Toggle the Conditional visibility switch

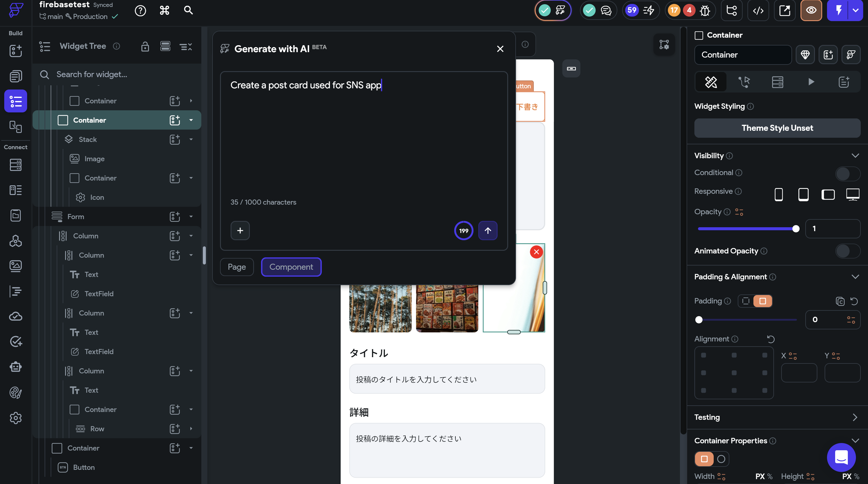click(x=847, y=174)
